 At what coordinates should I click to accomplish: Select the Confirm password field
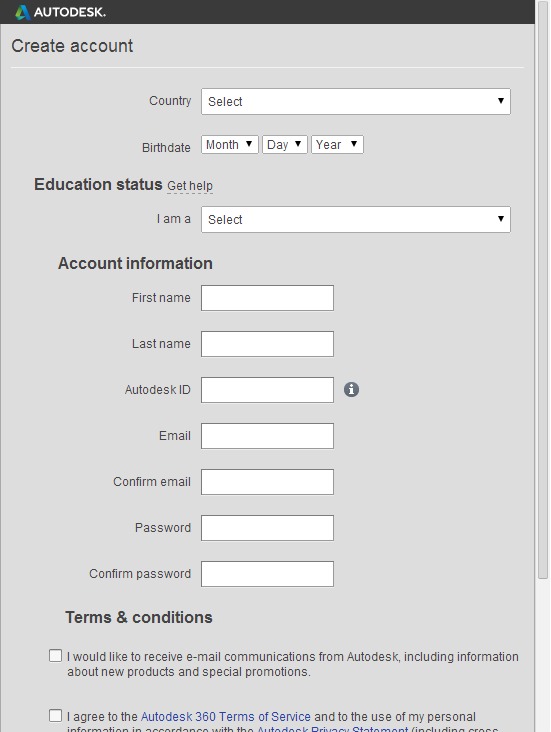point(267,574)
